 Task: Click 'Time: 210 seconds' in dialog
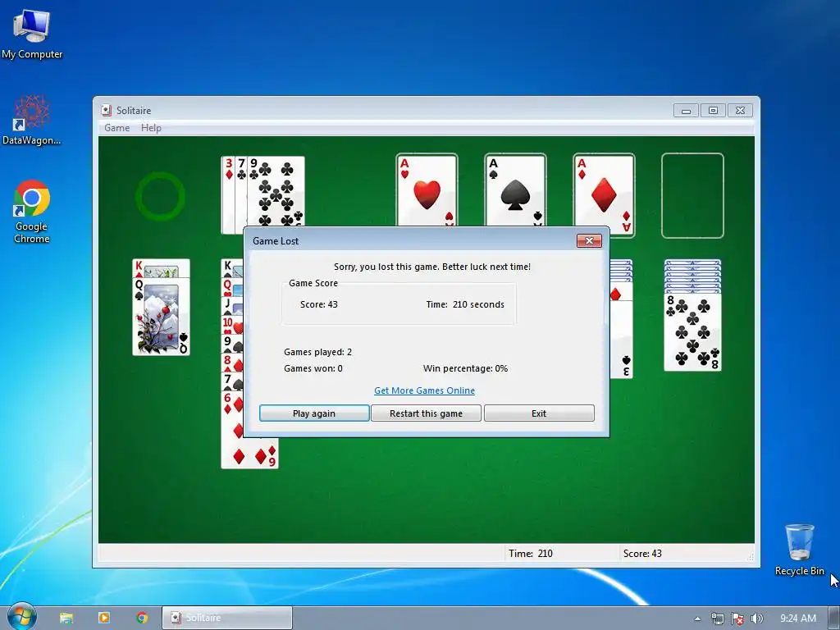point(465,304)
